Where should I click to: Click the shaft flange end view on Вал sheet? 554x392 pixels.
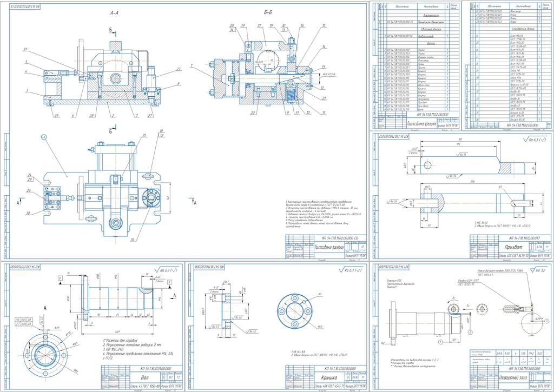pos(45,356)
